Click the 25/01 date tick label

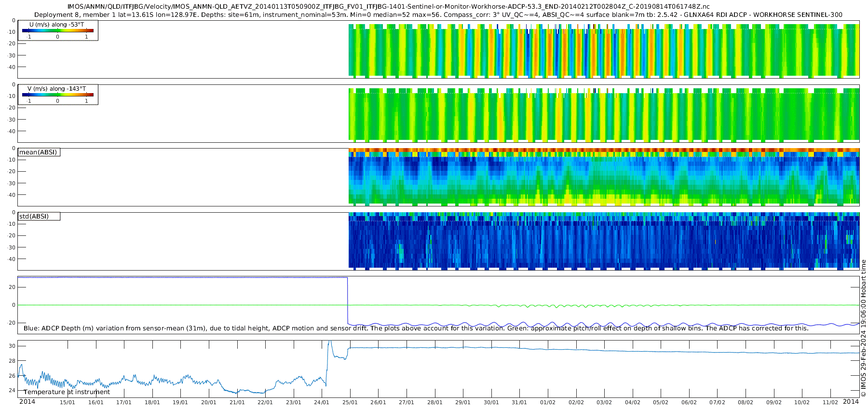350,402
